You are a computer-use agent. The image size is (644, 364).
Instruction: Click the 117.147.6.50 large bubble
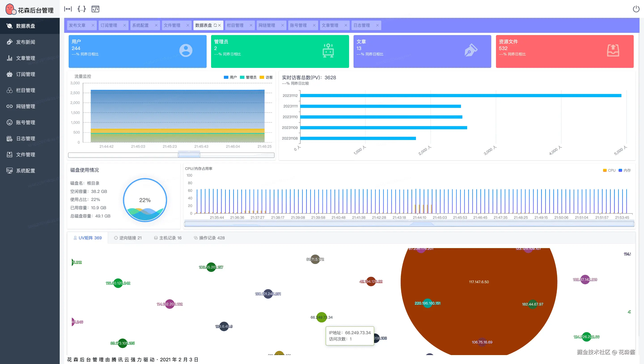pos(479,282)
